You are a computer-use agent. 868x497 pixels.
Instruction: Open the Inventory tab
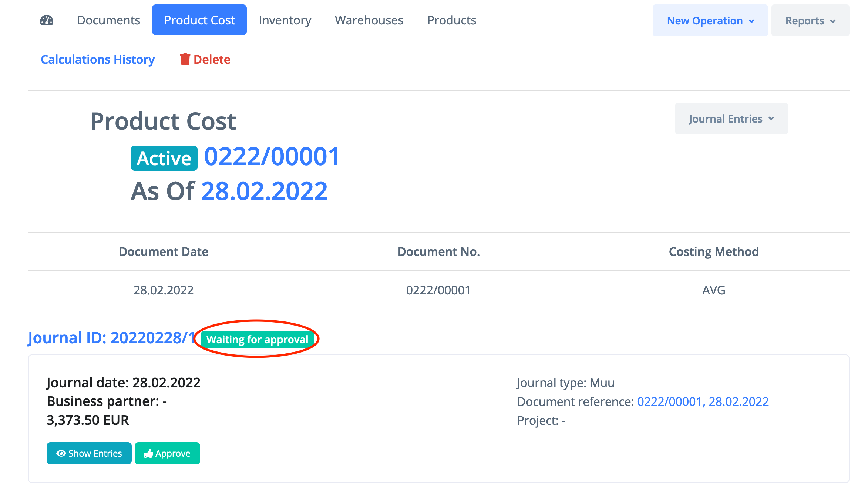[x=285, y=20]
